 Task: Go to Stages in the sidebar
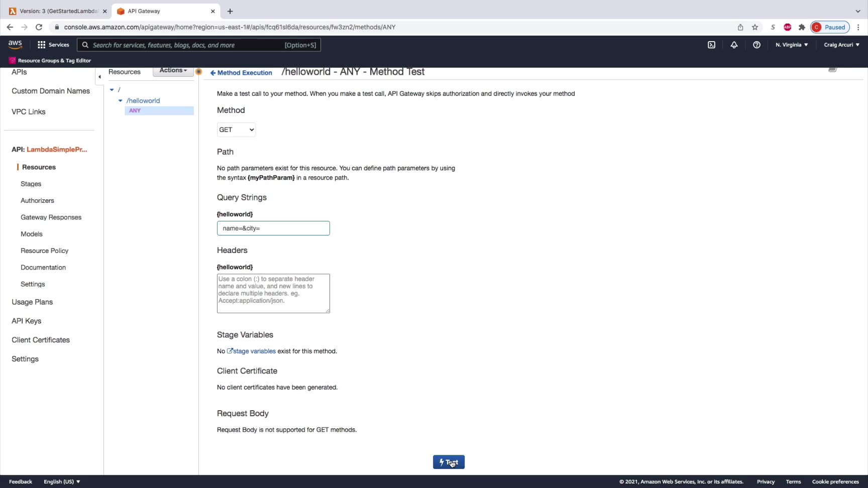pos(31,184)
